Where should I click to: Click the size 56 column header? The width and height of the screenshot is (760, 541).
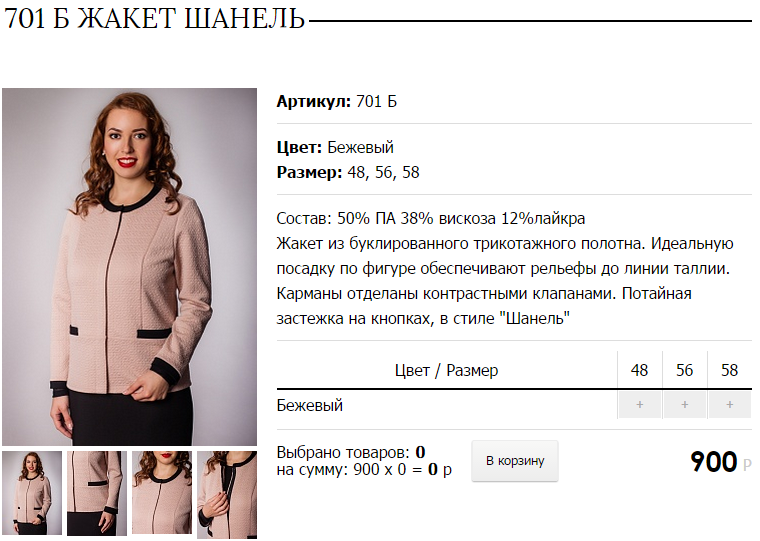point(684,370)
